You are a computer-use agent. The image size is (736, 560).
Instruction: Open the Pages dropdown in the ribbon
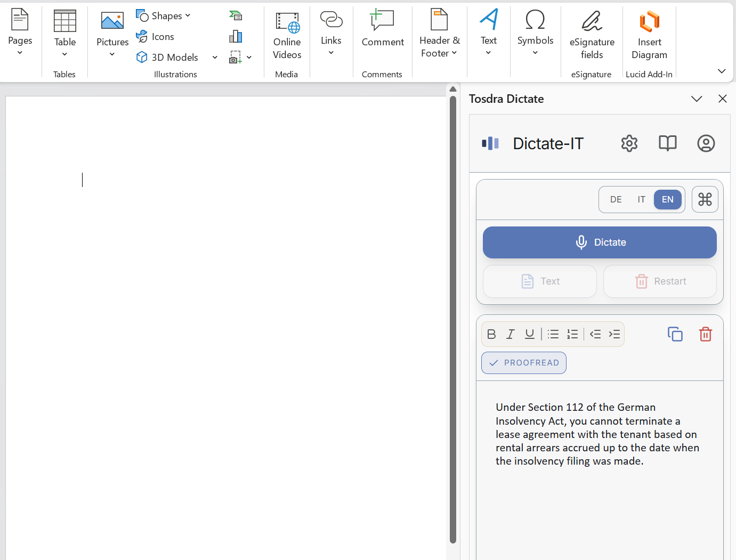click(20, 33)
